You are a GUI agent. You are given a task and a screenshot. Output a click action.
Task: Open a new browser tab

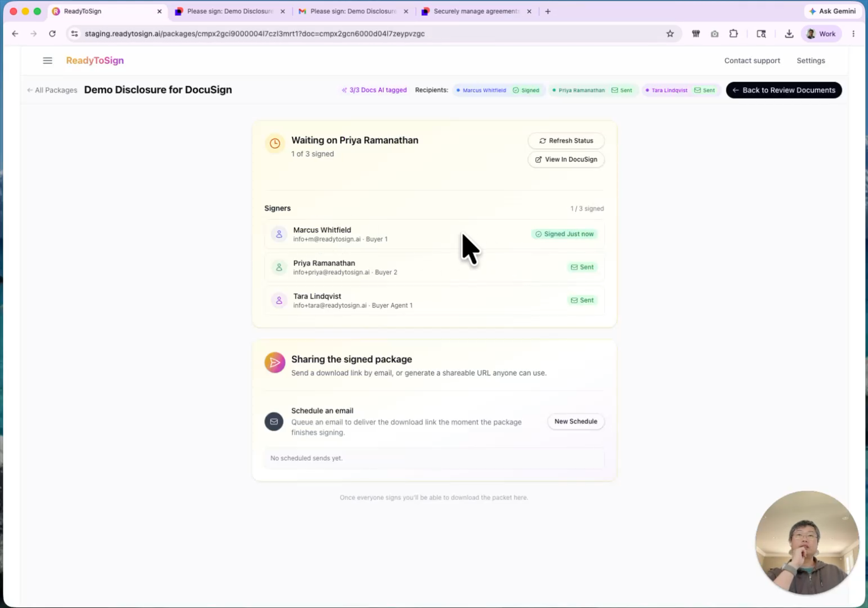(x=548, y=11)
